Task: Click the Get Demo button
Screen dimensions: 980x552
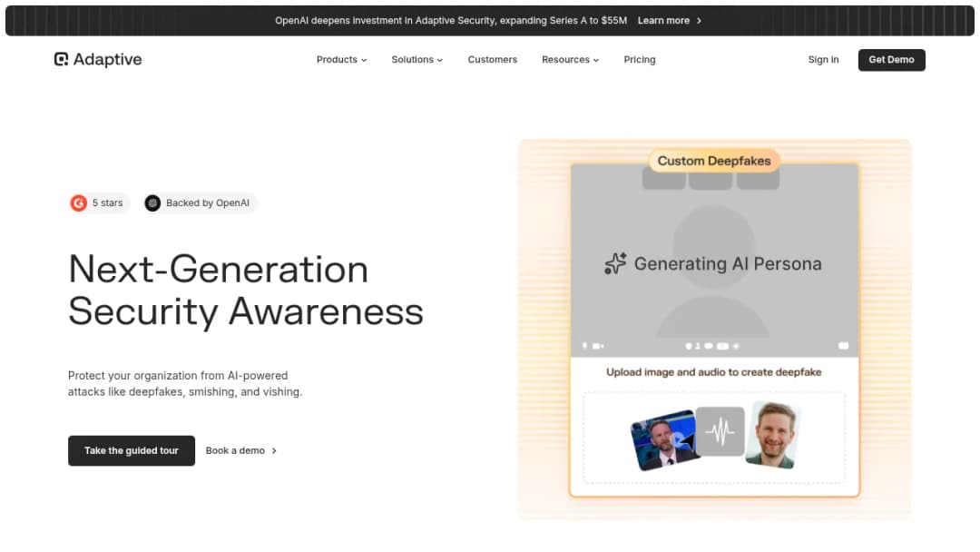Action: [891, 59]
